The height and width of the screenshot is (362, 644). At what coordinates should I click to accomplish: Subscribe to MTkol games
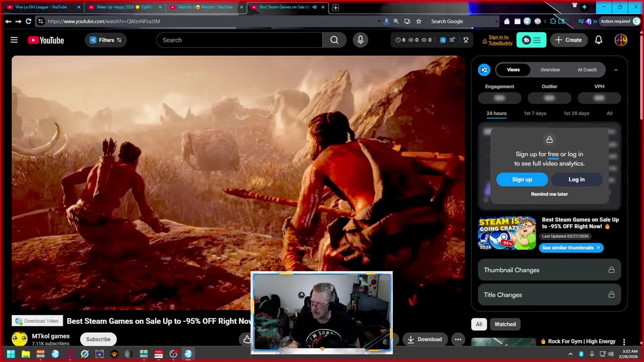(x=98, y=339)
